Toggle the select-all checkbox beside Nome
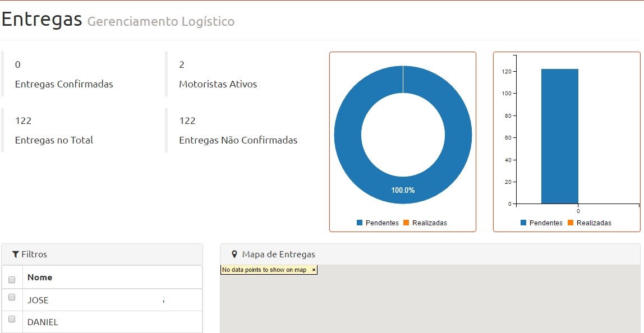The height and width of the screenshot is (333, 644). tap(12, 279)
